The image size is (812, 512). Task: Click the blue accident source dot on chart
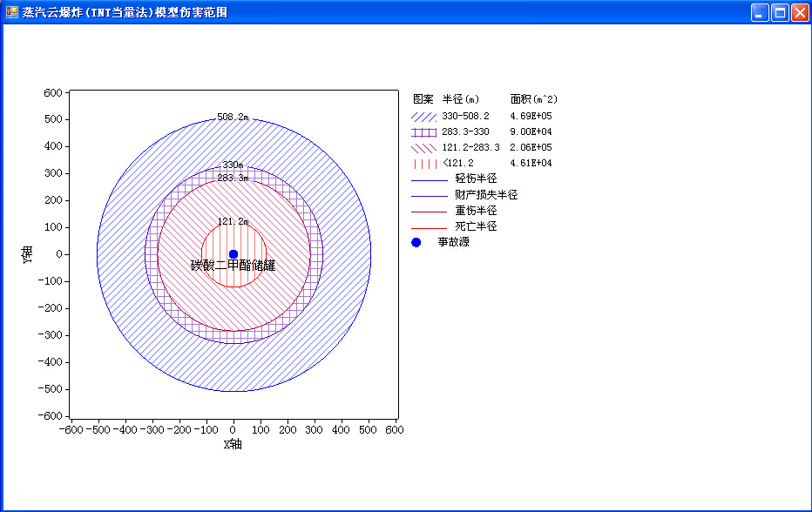pos(233,253)
